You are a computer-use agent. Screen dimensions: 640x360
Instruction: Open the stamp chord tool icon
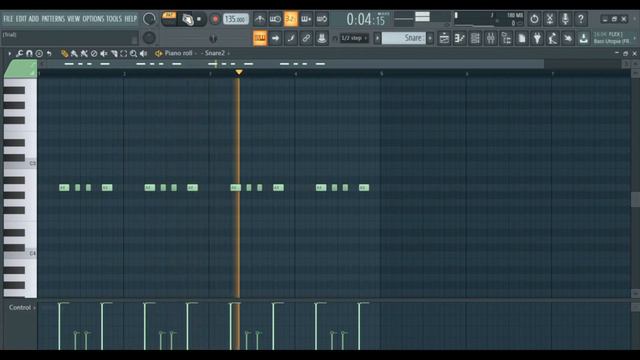pos(39,53)
